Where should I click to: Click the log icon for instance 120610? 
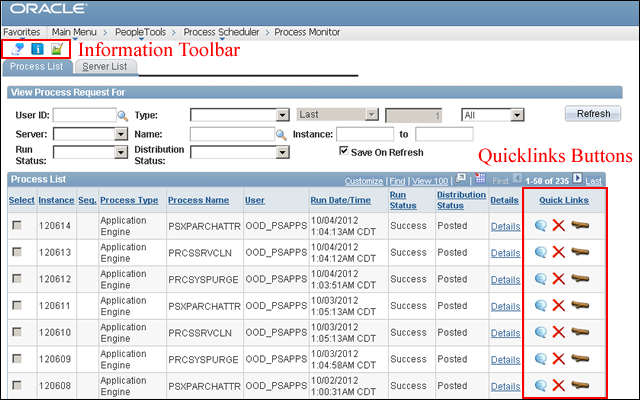[580, 332]
